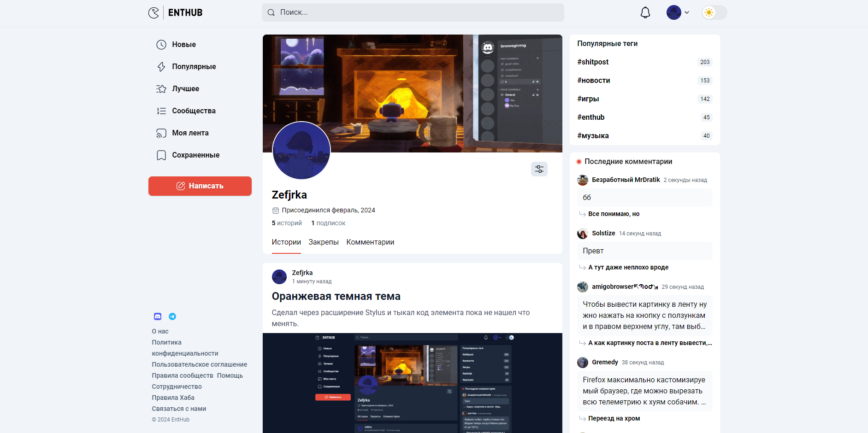Go to Моя лента section
This screenshot has width=868, height=433.
click(190, 133)
